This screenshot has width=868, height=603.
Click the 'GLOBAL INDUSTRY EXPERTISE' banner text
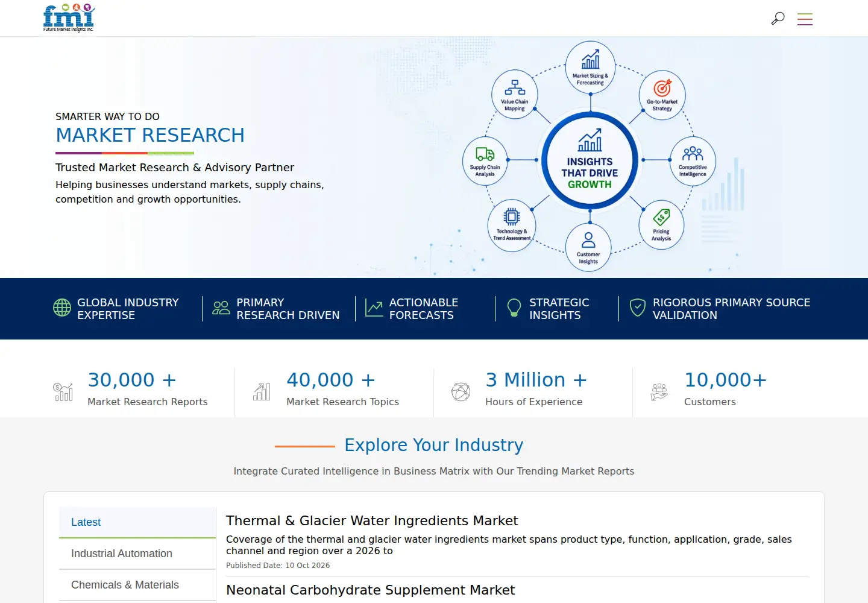(128, 309)
